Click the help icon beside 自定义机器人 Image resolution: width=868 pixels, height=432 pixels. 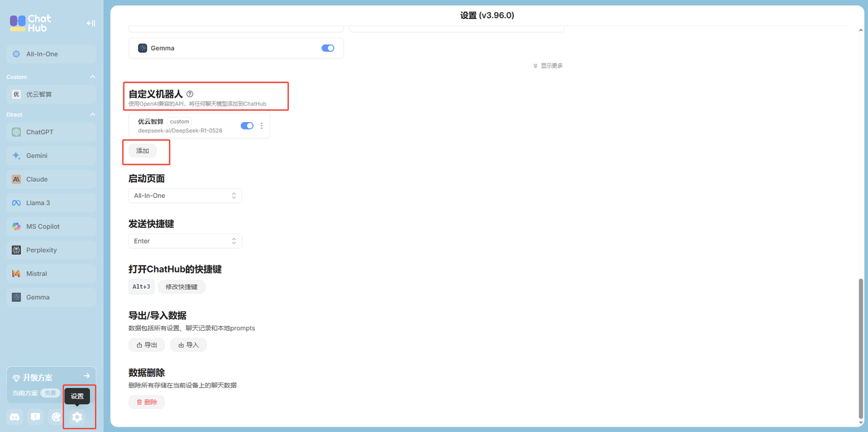(190, 94)
